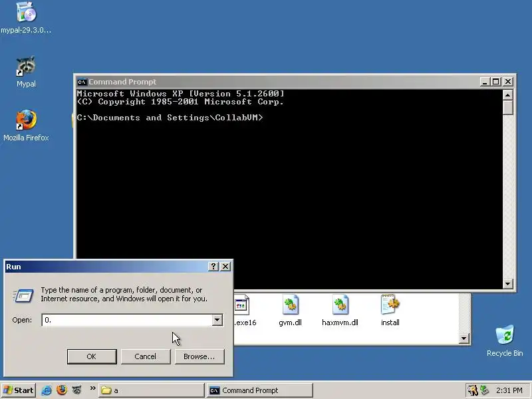Click folder window scrollbar down arrow
The image size is (532, 399).
(464, 338)
